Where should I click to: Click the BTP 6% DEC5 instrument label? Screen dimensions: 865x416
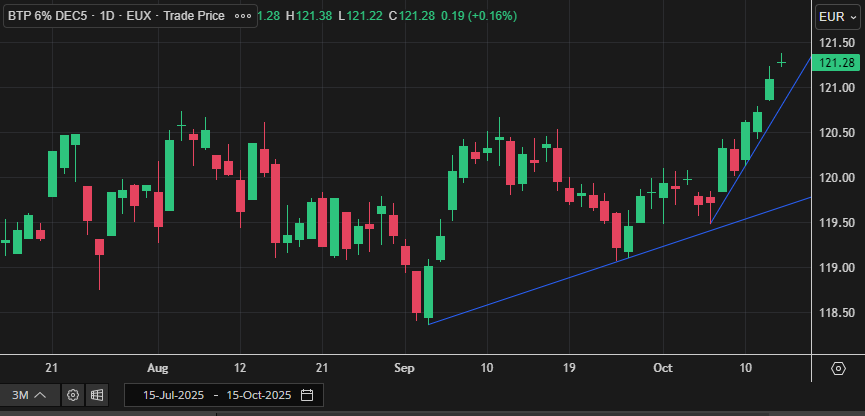pyautogui.click(x=43, y=16)
